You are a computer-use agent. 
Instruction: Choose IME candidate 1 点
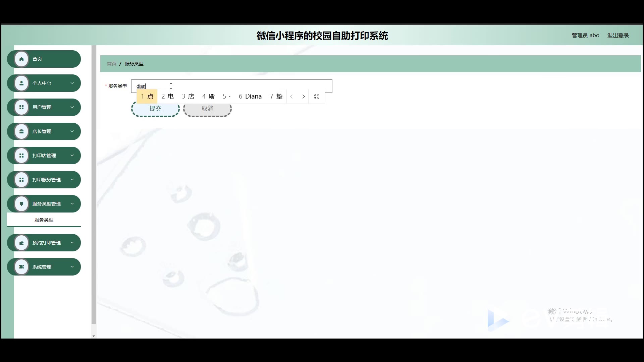147,97
